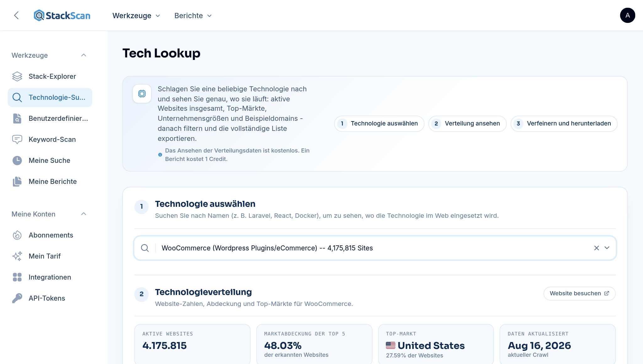The height and width of the screenshot is (364, 643).
Task: Click the Daten aktualisiert Aug 16, 2026 card
Action: pyautogui.click(x=557, y=344)
